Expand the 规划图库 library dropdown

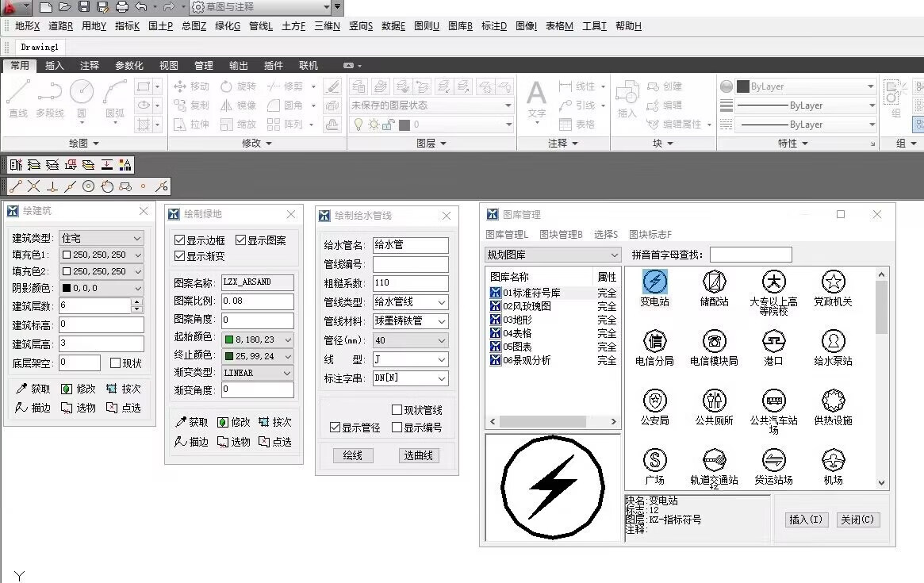[553, 255]
